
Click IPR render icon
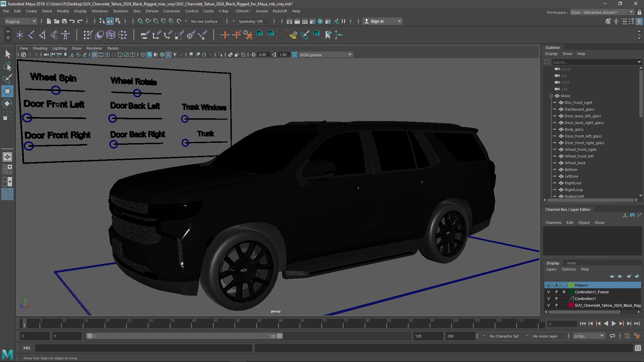pos(305,21)
